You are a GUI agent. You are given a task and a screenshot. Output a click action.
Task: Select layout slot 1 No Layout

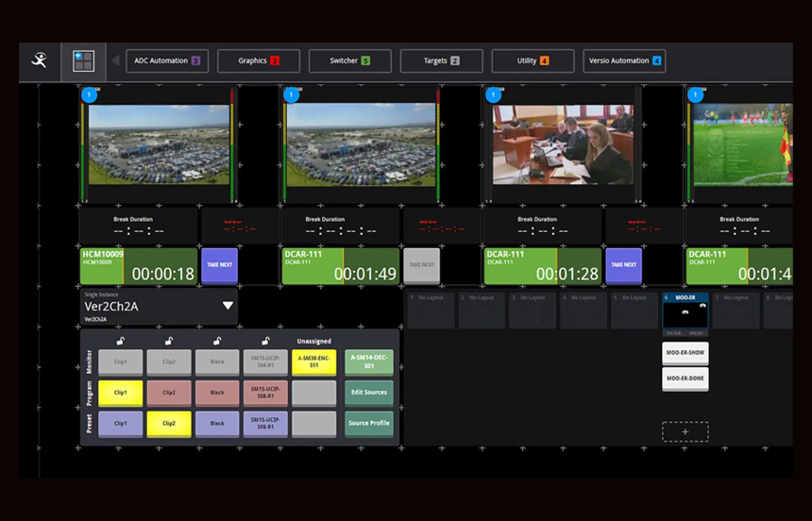[x=431, y=311]
